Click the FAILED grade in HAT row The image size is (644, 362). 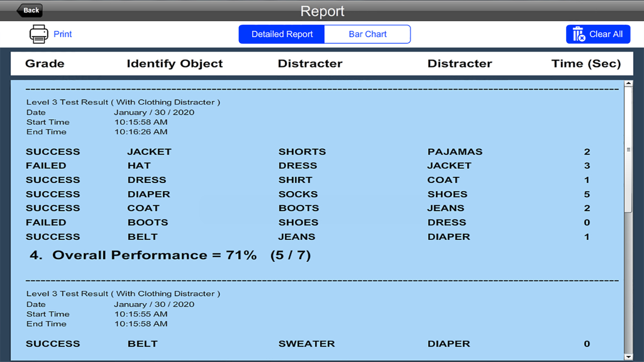[46, 166]
